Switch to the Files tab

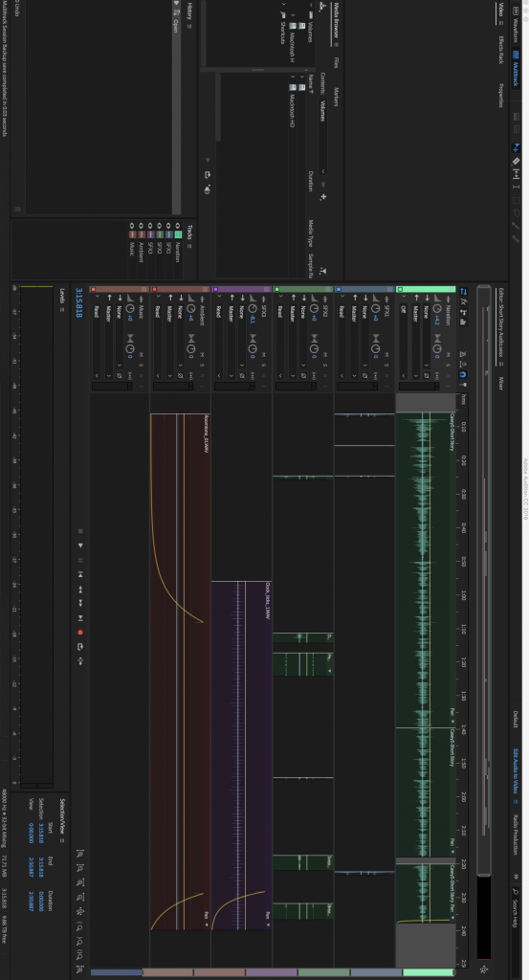coord(336,62)
